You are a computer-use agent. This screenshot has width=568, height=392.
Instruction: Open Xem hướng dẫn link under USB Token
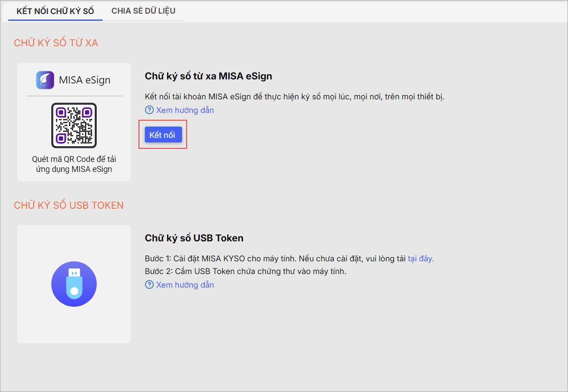click(x=185, y=285)
